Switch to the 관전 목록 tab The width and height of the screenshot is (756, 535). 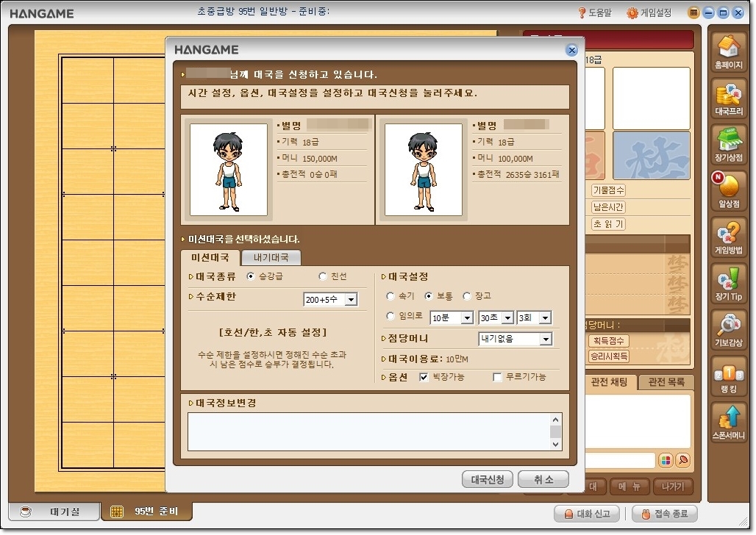point(666,382)
